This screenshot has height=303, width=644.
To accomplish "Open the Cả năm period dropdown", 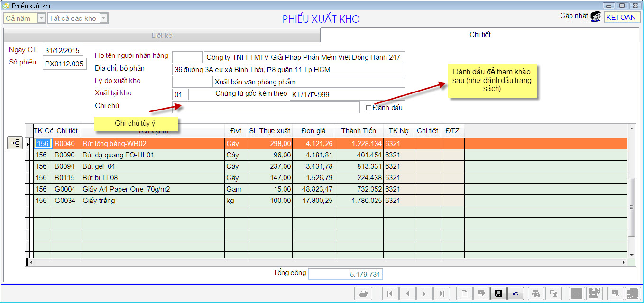I will click(x=41, y=18).
